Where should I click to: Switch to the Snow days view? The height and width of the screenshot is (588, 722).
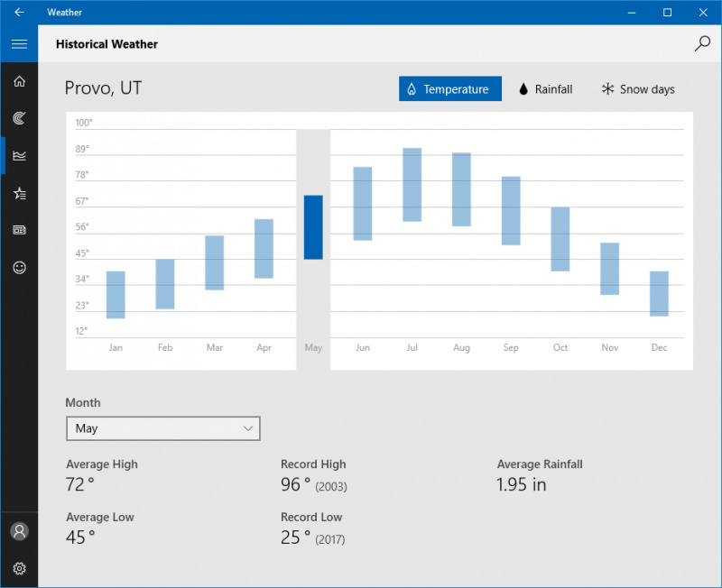[x=638, y=88]
